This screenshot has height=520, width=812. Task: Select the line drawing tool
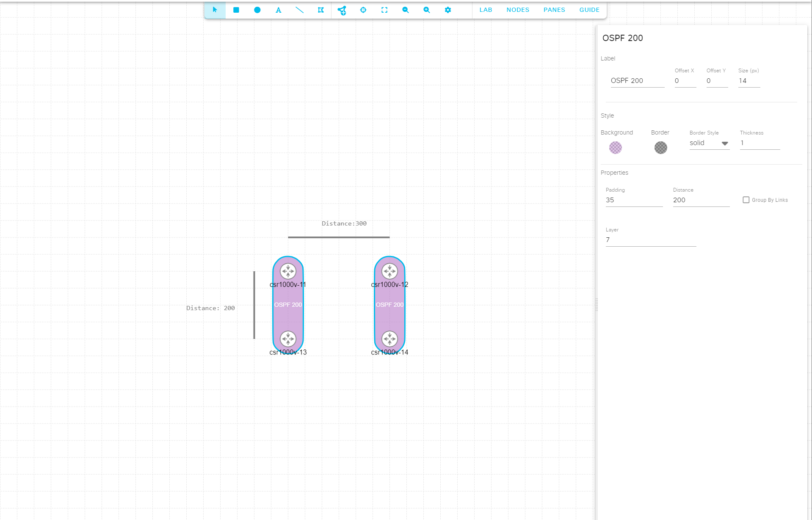(x=299, y=10)
